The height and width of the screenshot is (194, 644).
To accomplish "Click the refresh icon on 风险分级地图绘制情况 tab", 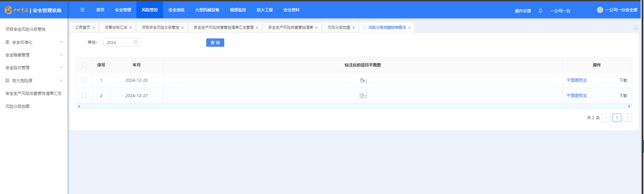I will click(365, 28).
